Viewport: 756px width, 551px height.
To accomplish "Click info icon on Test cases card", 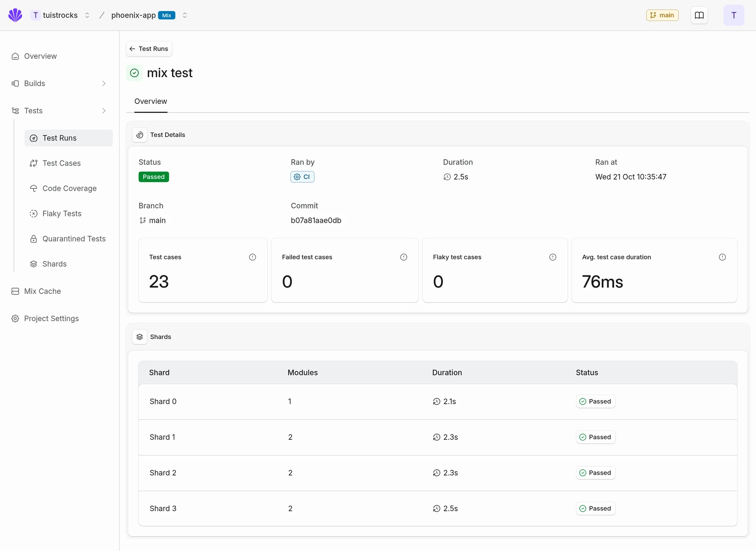I will (x=252, y=257).
